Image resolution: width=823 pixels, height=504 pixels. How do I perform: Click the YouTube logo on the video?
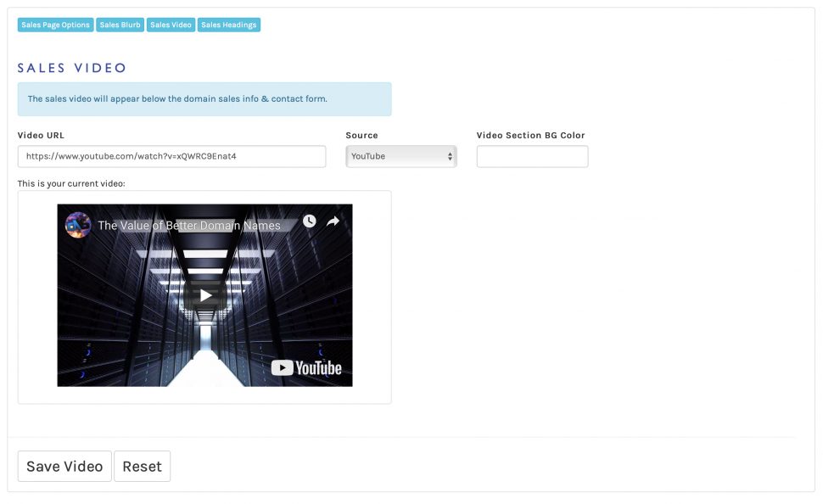pos(306,367)
